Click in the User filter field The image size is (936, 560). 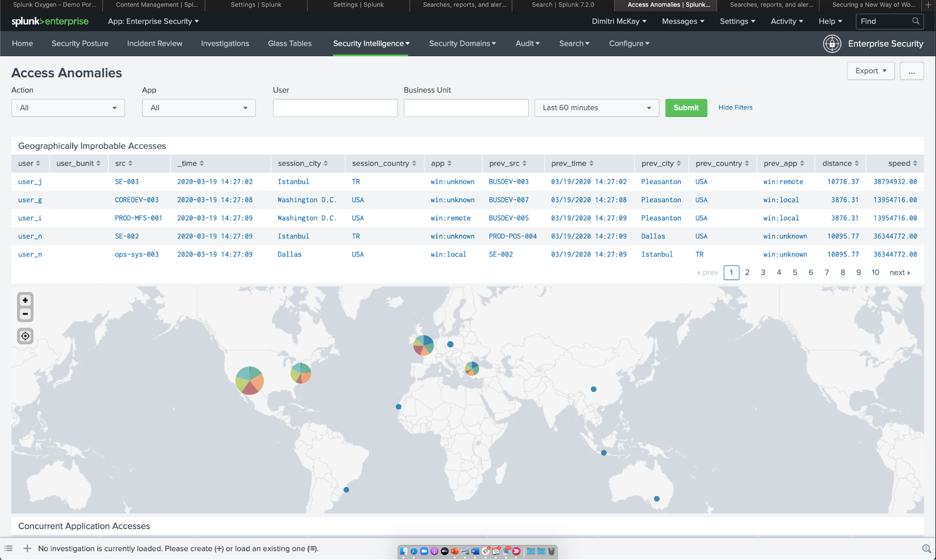pyautogui.click(x=335, y=108)
